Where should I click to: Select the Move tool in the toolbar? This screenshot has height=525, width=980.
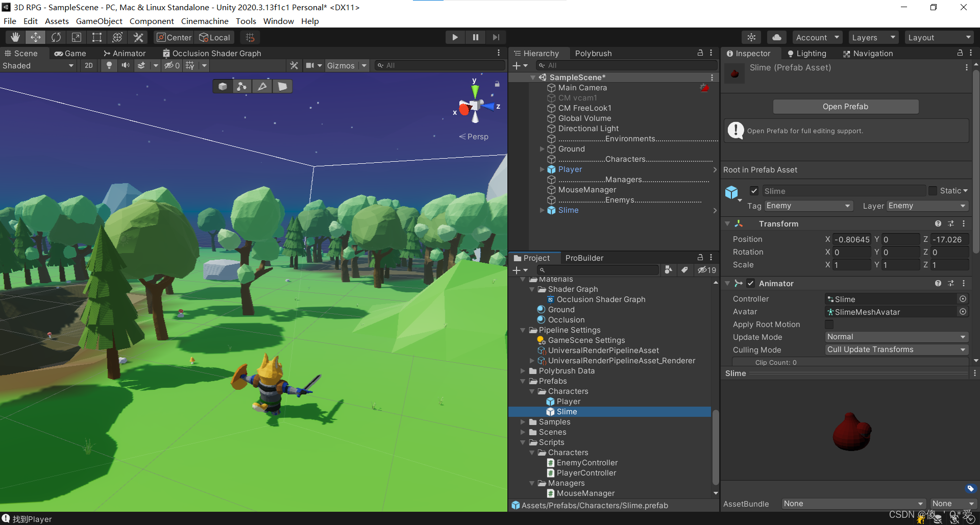(x=35, y=37)
